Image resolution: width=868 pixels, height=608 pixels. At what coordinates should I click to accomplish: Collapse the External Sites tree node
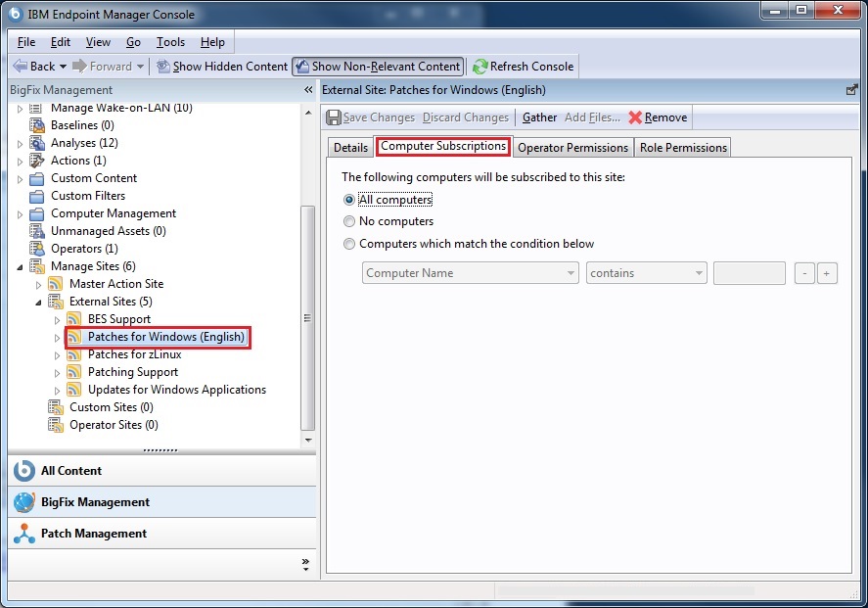click(38, 303)
